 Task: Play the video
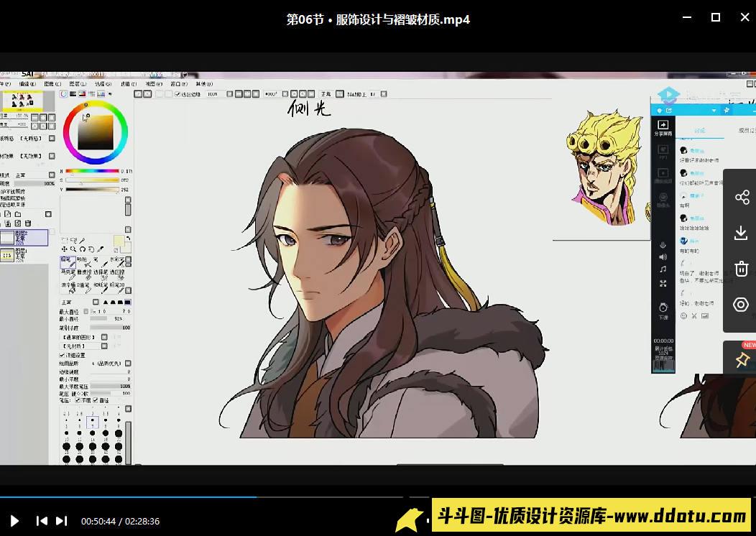[x=14, y=521]
